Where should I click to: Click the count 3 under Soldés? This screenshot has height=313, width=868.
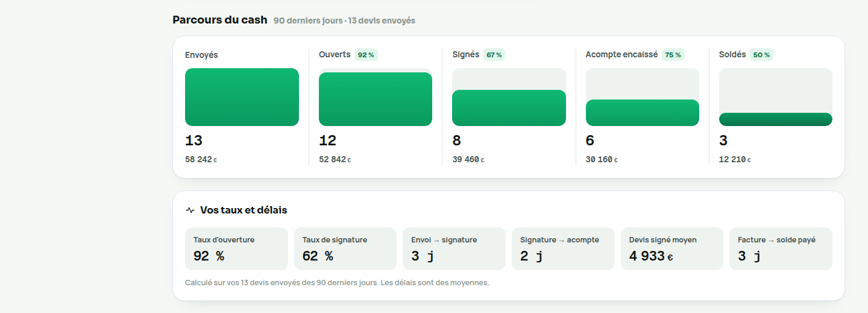click(723, 141)
